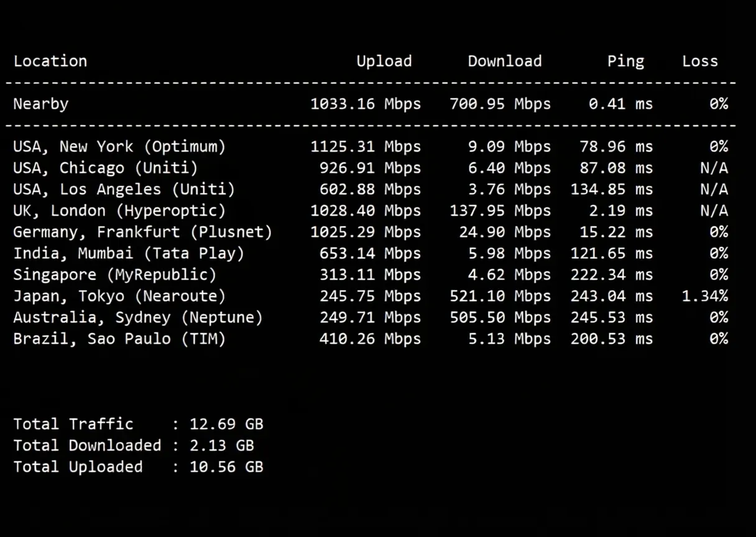Image resolution: width=756 pixels, height=537 pixels.
Task: Select Australia, Sydney (Neptune) label
Action: [x=138, y=317]
